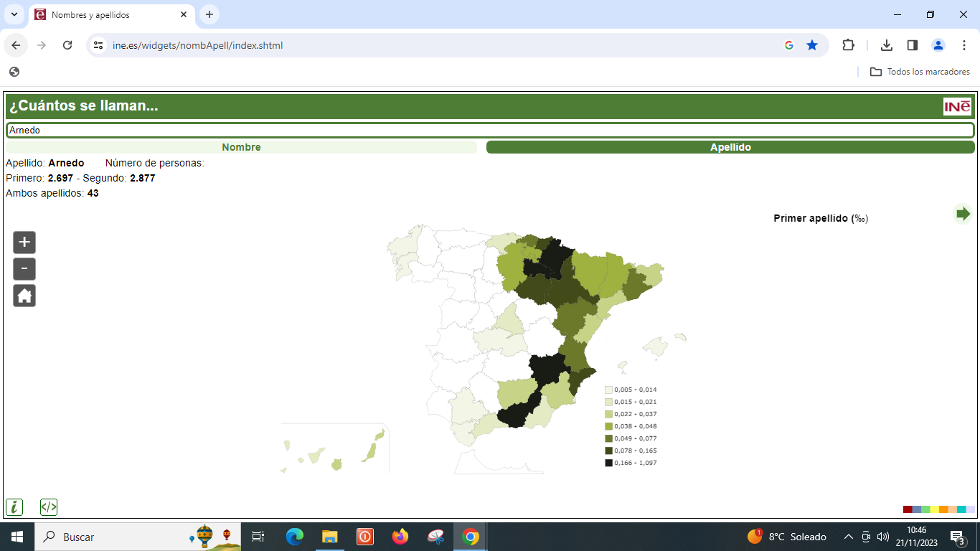
Task: Zoom in on the map with plus button
Action: tap(24, 242)
